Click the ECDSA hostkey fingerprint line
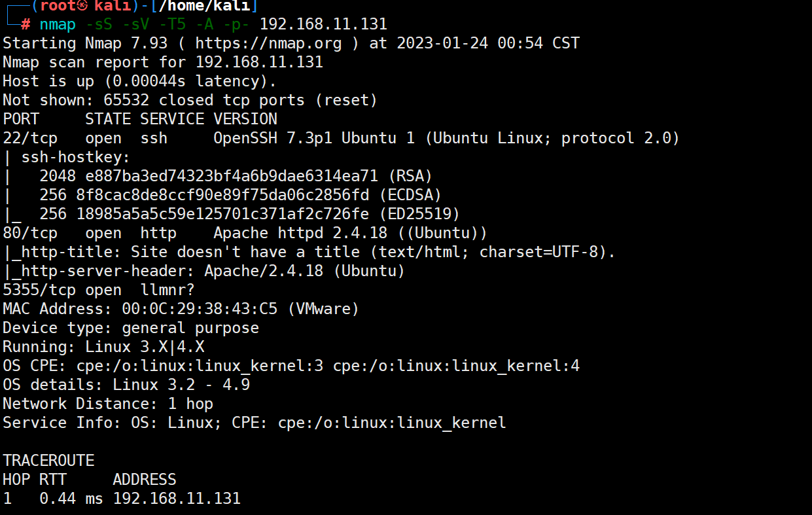This screenshot has height=515, width=812. pos(240,196)
